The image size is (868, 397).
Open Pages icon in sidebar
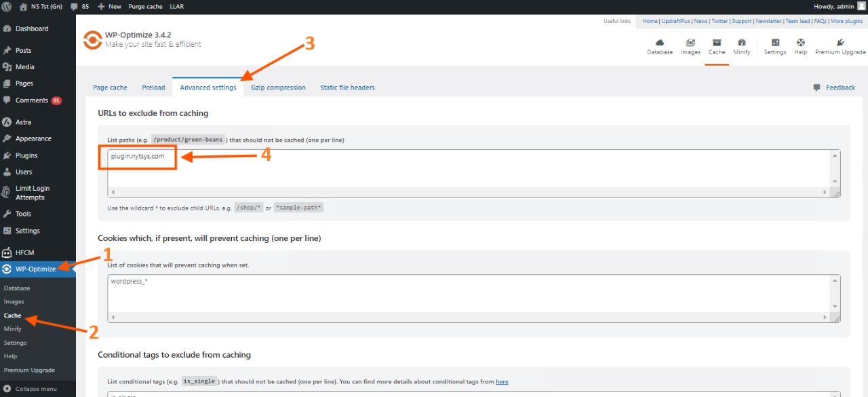click(7, 83)
